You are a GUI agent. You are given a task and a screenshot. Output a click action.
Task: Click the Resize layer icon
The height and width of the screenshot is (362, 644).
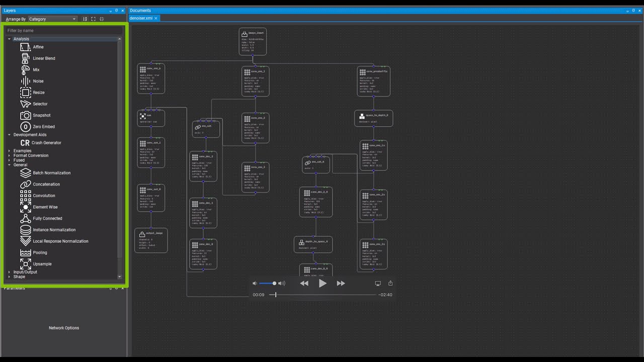coord(25,93)
